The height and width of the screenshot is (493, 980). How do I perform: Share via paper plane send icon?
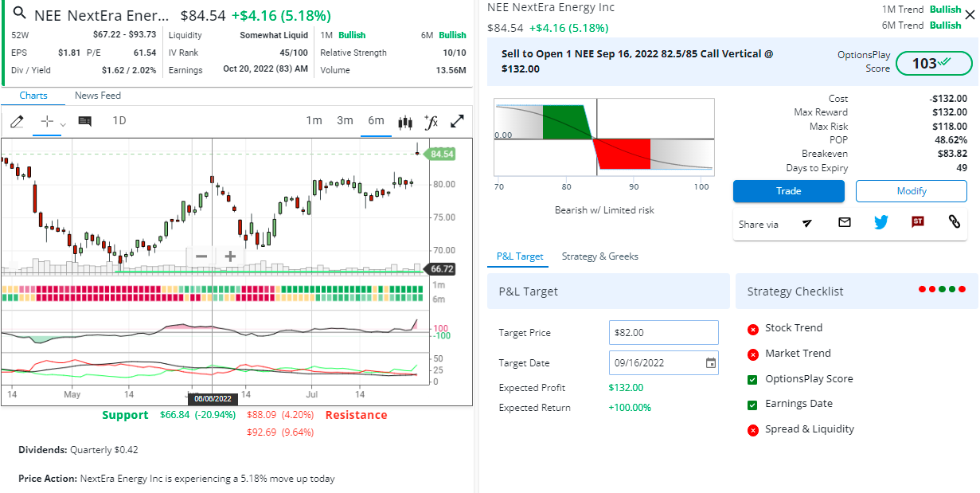pos(807,223)
